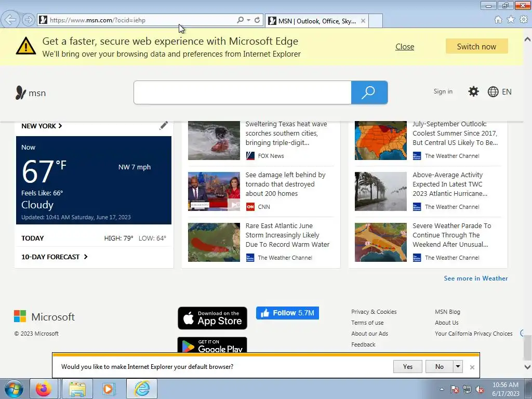Click the current weather 67°F panel
This screenshot has width=532, height=399.
point(94,180)
